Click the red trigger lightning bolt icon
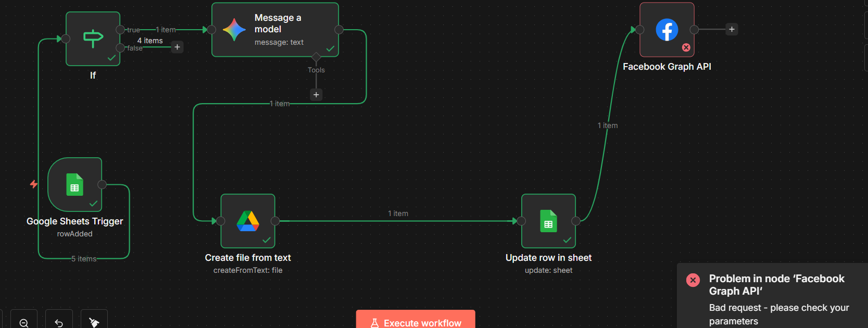The width and height of the screenshot is (868, 328). (34, 184)
